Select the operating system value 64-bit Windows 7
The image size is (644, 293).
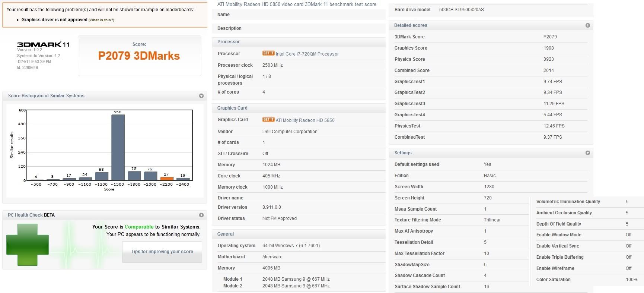(291, 246)
